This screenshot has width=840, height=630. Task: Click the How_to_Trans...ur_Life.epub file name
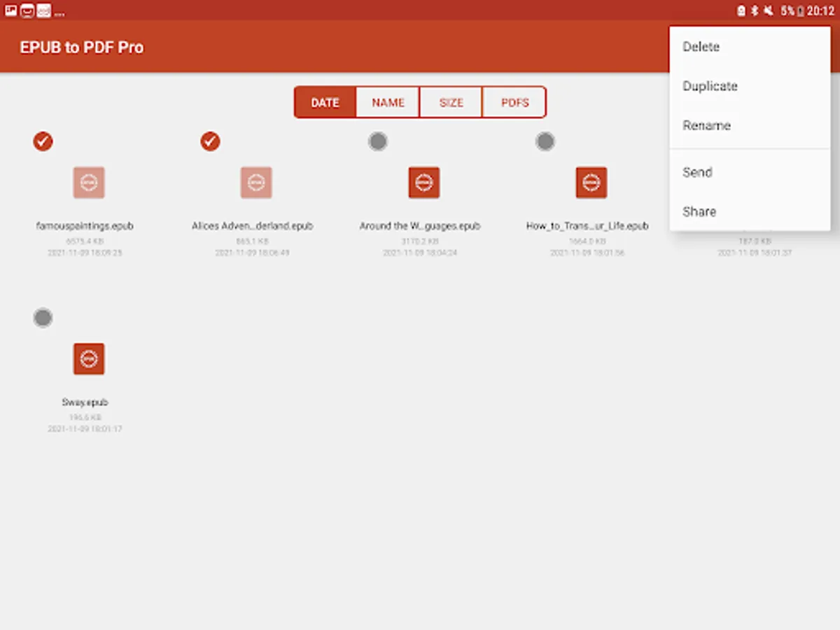coord(587,226)
